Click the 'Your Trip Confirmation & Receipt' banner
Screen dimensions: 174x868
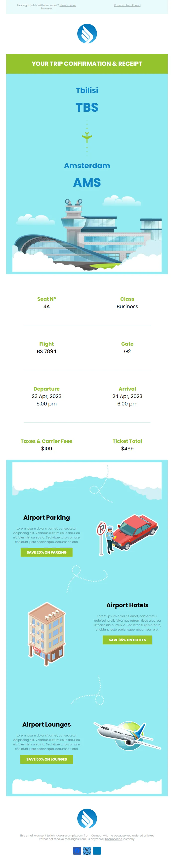click(x=87, y=64)
